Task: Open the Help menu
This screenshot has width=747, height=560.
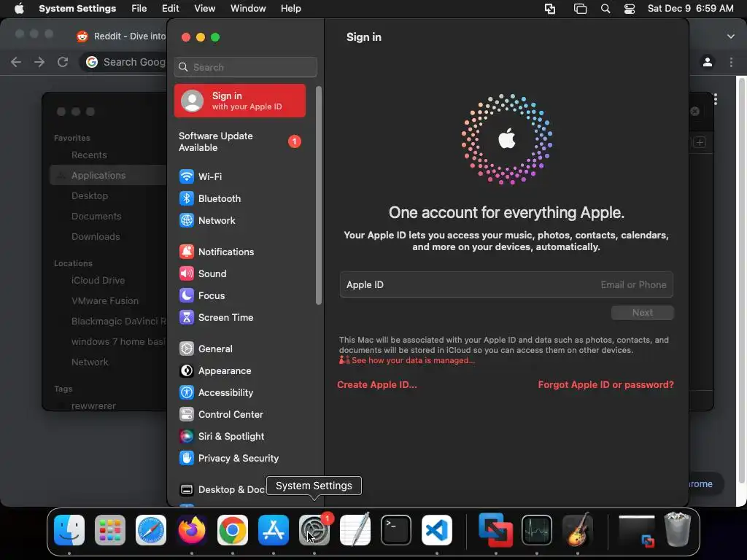Action: [x=290, y=9]
